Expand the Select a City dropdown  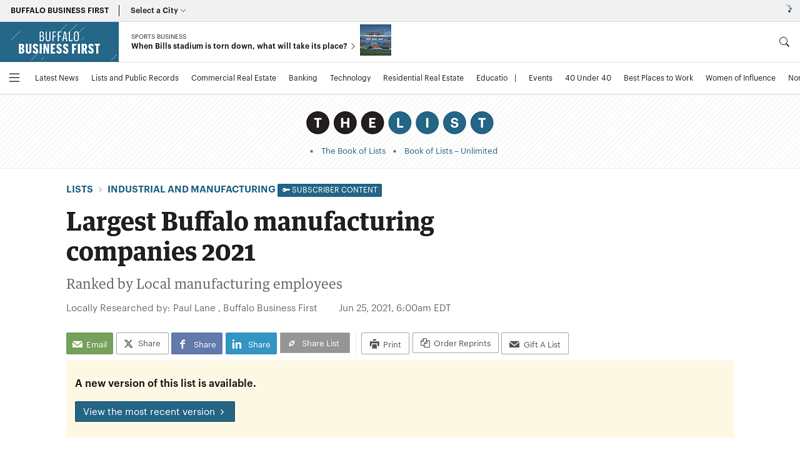click(x=158, y=10)
